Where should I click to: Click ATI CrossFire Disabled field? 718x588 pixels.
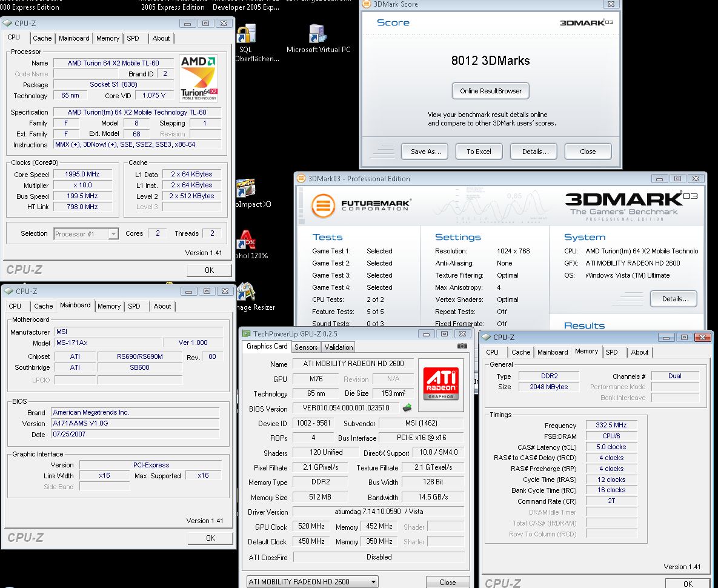pyautogui.click(x=379, y=557)
